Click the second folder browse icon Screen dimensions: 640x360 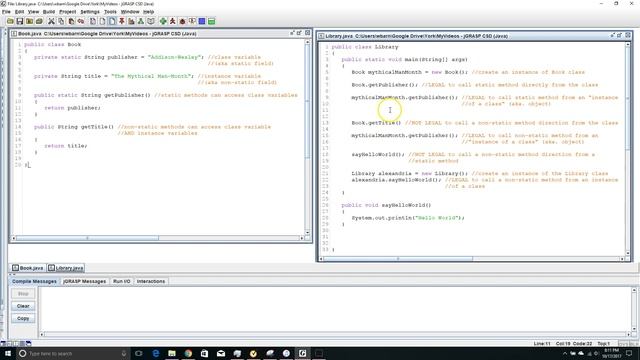pyautogui.click(x=29, y=21)
